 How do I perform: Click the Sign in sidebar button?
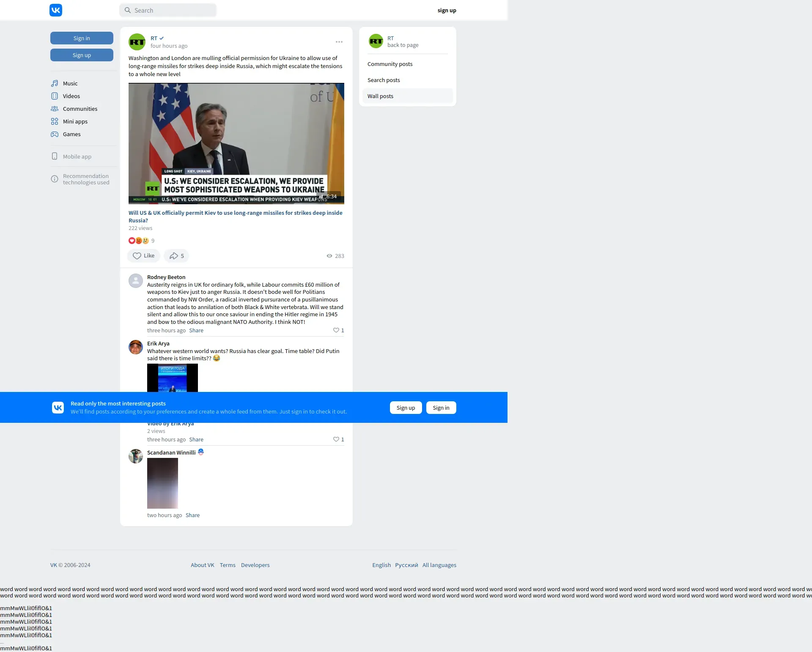coord(82,38)
